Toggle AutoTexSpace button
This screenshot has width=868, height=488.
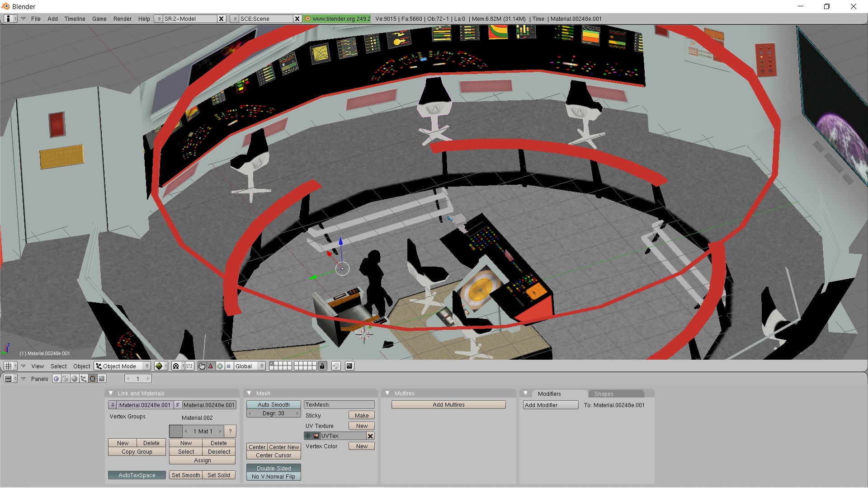tap(137, 475)
